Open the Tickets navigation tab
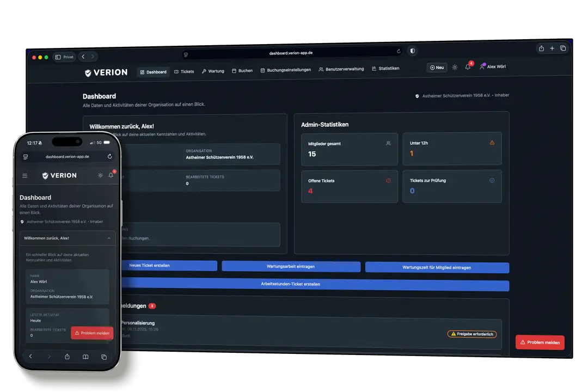 tap(184, 71)
